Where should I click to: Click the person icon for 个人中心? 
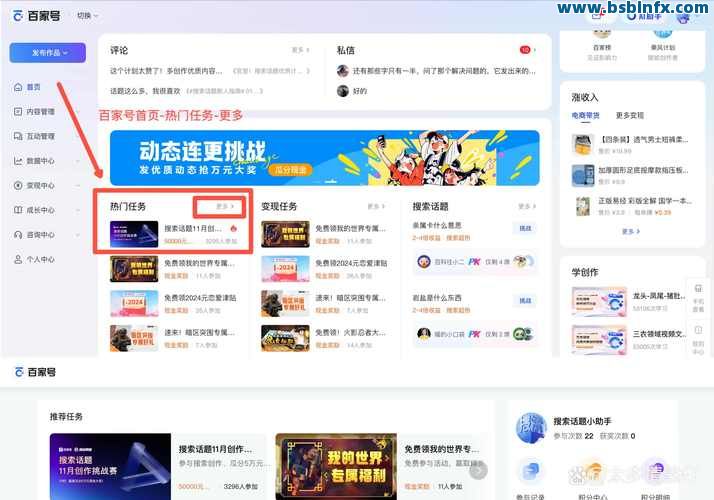[18, 259]
